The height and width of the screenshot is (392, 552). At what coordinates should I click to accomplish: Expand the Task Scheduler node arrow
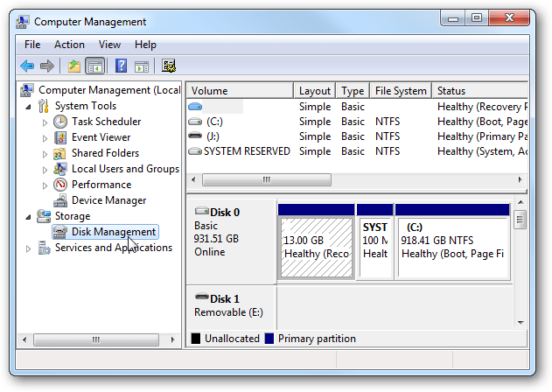[x=45, y=122]
